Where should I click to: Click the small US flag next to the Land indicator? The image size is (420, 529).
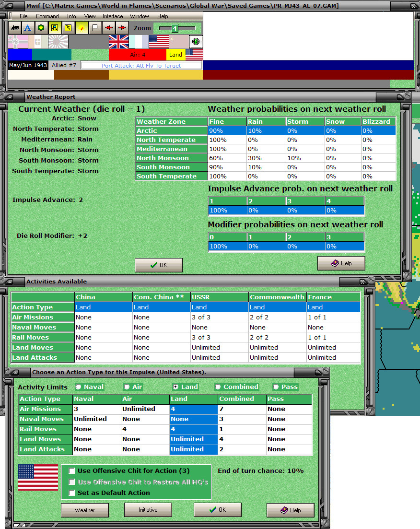coord(194,54)
